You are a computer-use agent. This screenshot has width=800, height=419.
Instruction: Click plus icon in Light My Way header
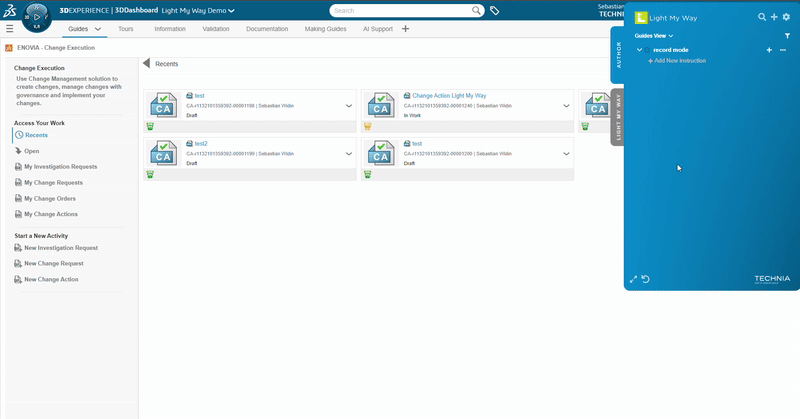[774, 17]
